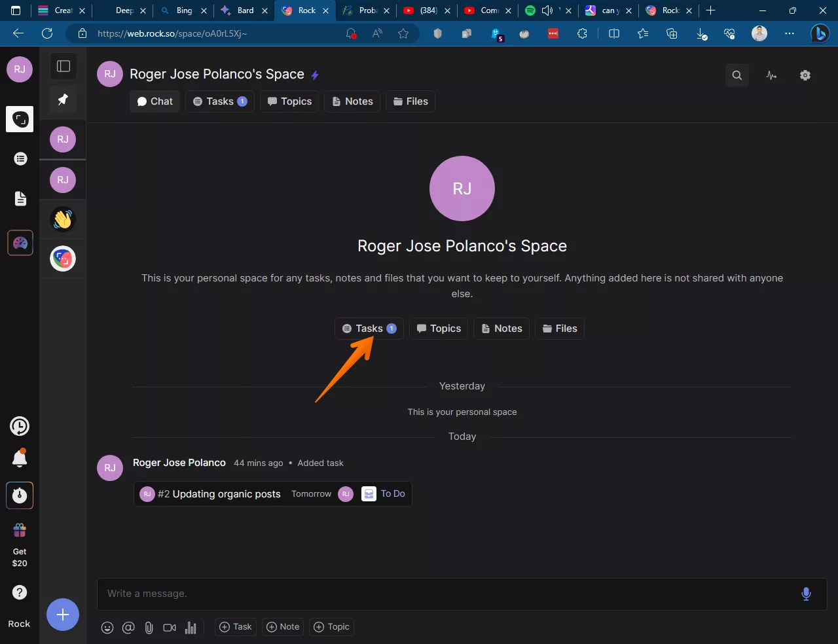This screenshot has width=838, height=644.
Task: Click the blue plus create button
Action: coord(63,615)
